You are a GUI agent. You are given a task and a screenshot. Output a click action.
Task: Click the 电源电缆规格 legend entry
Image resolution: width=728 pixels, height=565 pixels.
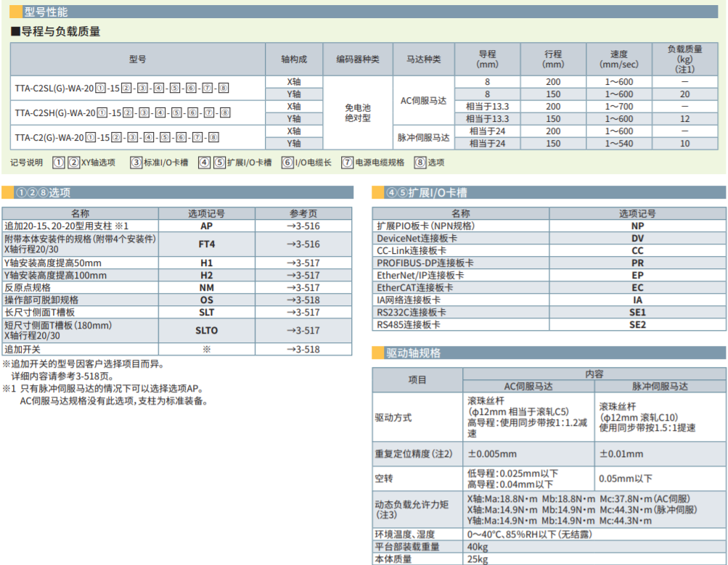click(380, 162)
